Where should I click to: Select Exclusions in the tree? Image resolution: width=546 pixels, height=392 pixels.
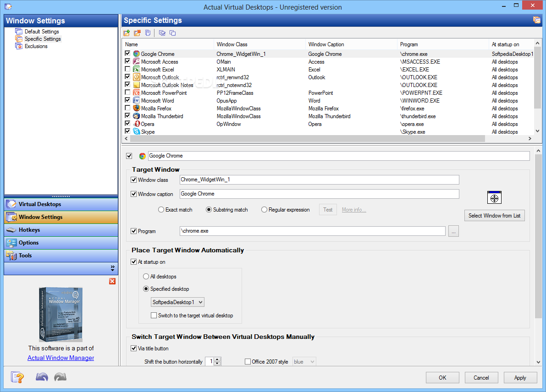[x=36, y=46]
